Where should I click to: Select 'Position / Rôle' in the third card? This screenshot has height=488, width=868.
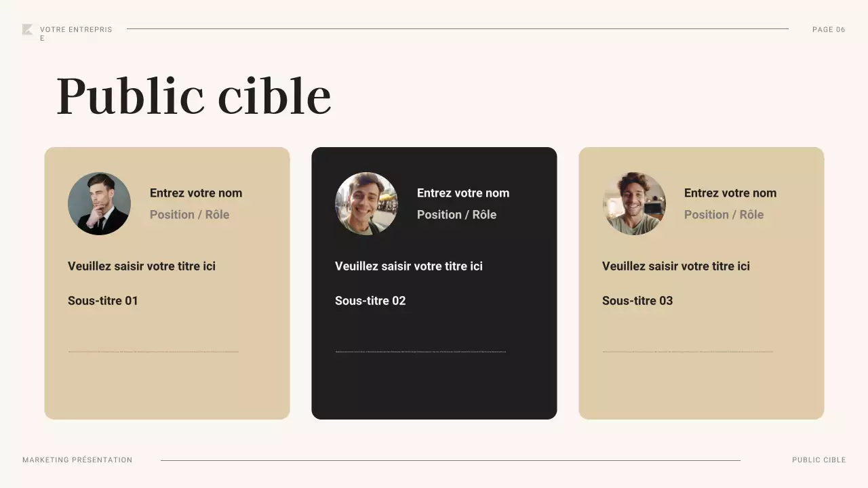click(724, 215)
